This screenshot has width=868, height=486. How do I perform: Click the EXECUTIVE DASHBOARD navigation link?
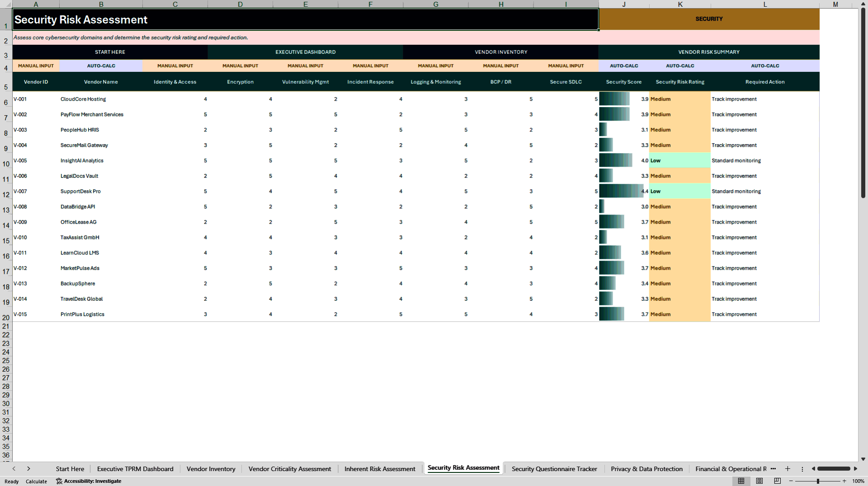(x=306, y=52)
